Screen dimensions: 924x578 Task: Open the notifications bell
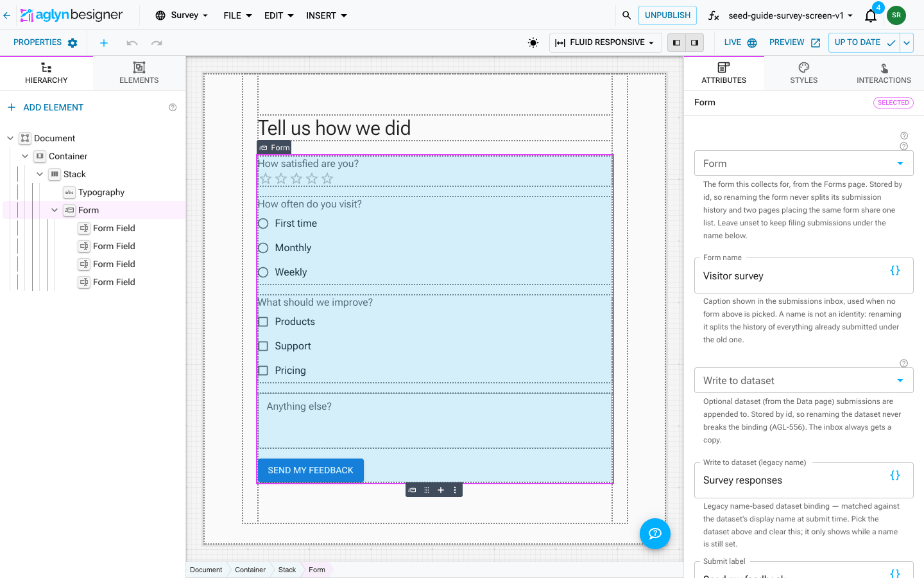(x=871, y=16)
